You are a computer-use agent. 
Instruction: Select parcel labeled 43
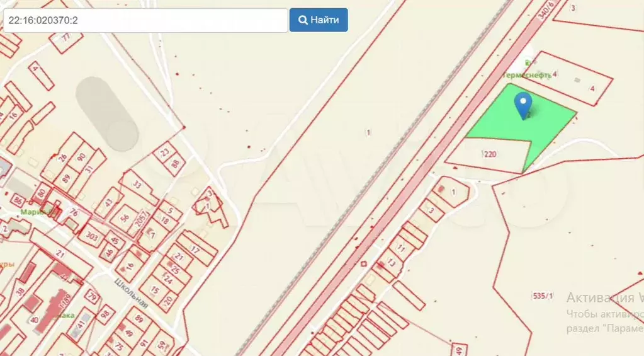point(108,202)
